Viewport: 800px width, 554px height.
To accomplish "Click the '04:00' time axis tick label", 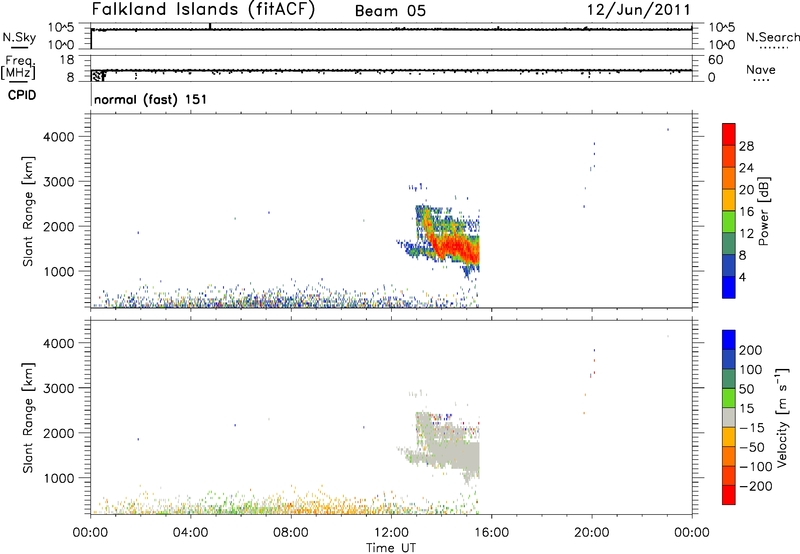I will (190, 533).
